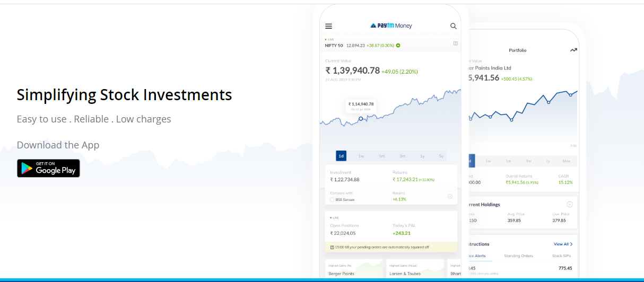The image size is (644, 282).
Task: Switch to Stock SIPs tab
Action: (562, 256)
